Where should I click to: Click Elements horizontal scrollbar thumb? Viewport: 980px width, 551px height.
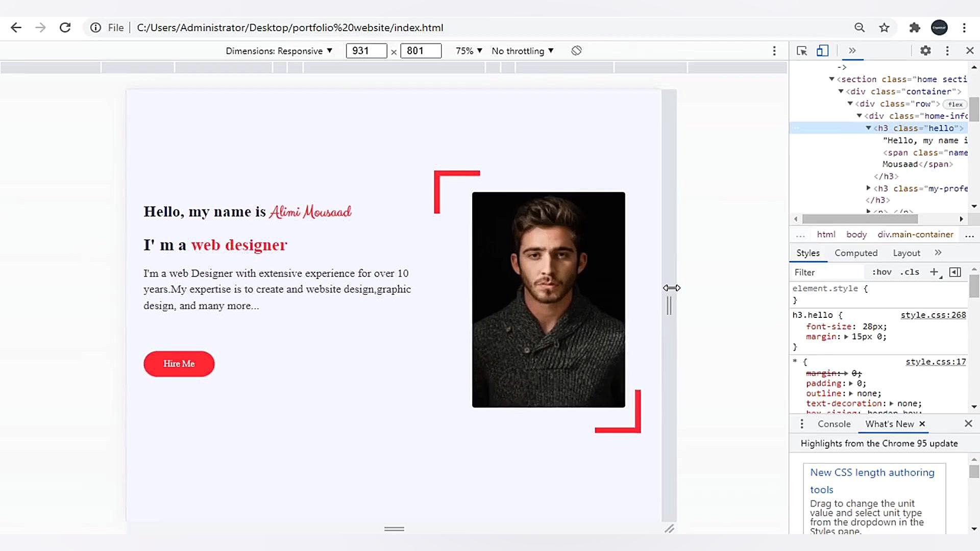[860, 219]
